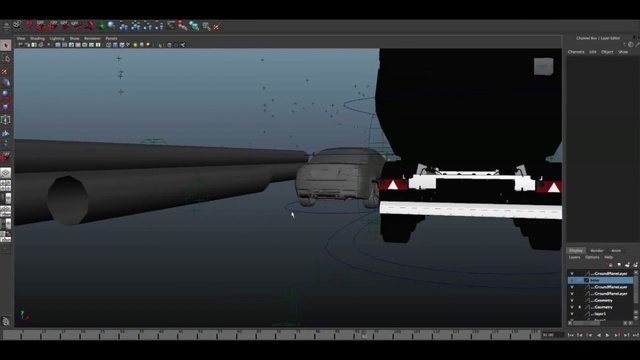Choose the Move tool in toolbox
Screen dimensions: 640x360
(x=6, y=83)
